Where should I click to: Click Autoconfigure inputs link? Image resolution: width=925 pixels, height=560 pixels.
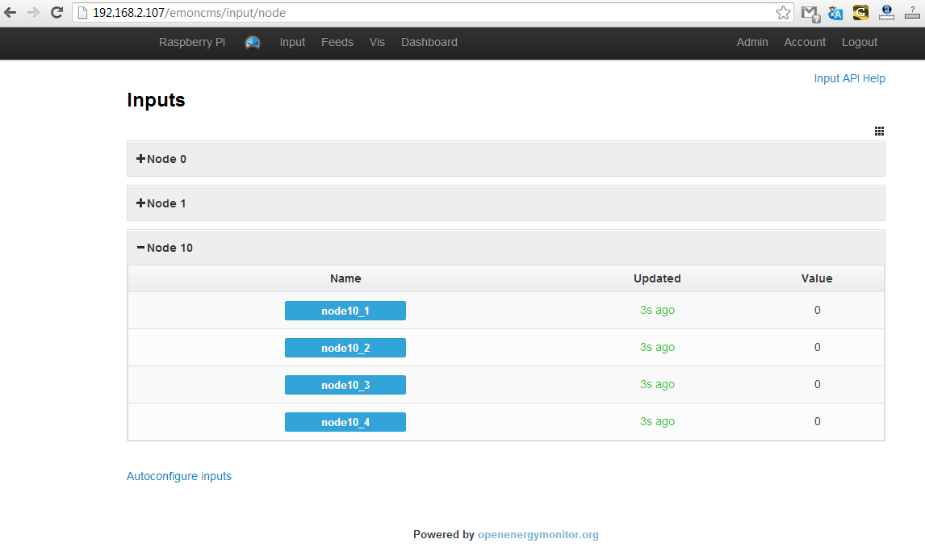(178, 476)
